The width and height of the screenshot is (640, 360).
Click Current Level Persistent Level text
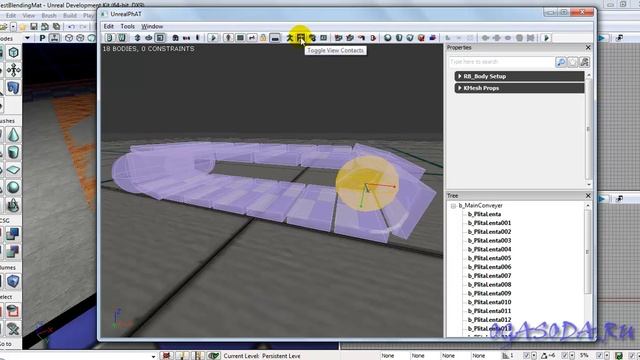click(x=262, y=356)
